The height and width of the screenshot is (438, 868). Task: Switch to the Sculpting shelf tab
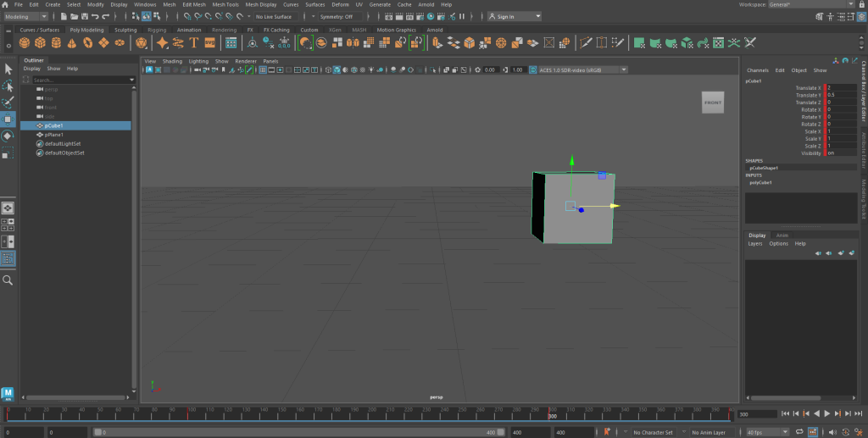coord(125,30)
